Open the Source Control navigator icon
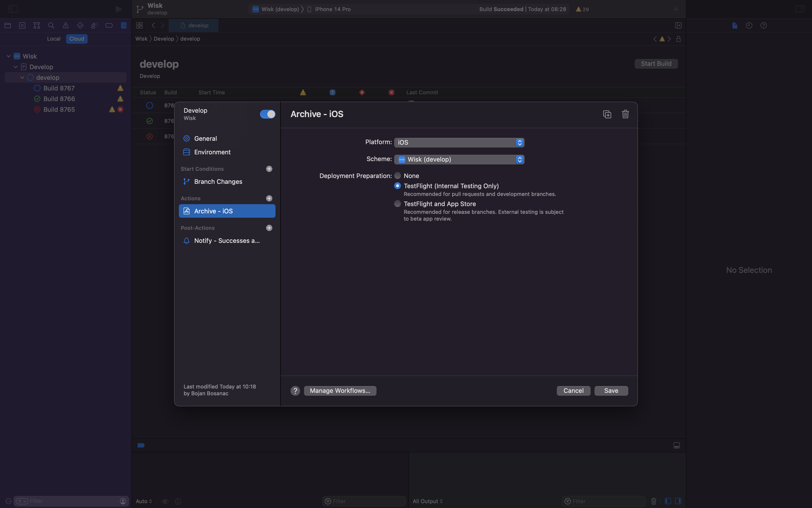 (22, 26)
